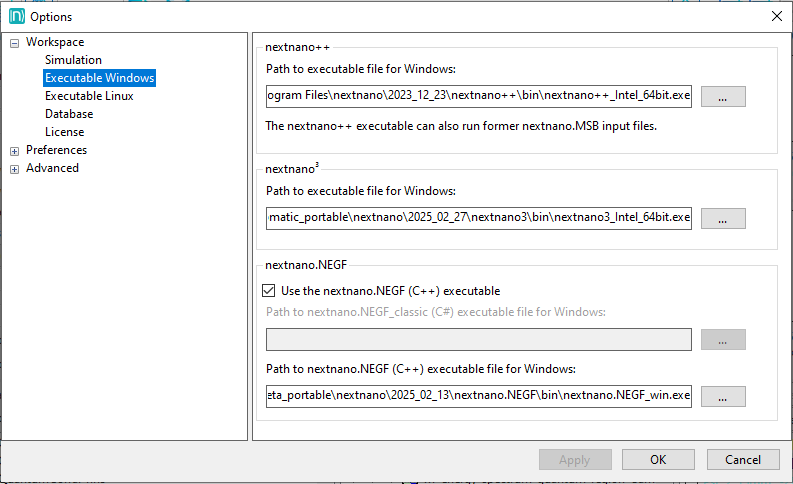Browse for nextnano.NEGF (C++) executable file
793x484 pixels.
coord(723,396)
